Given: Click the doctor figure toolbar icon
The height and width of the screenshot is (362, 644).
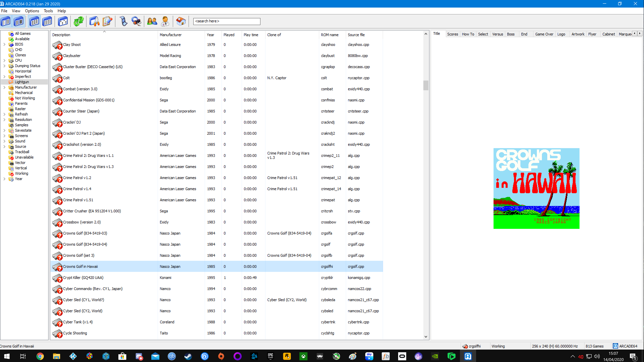Looking at the screenshot, I should coord(165,21).
